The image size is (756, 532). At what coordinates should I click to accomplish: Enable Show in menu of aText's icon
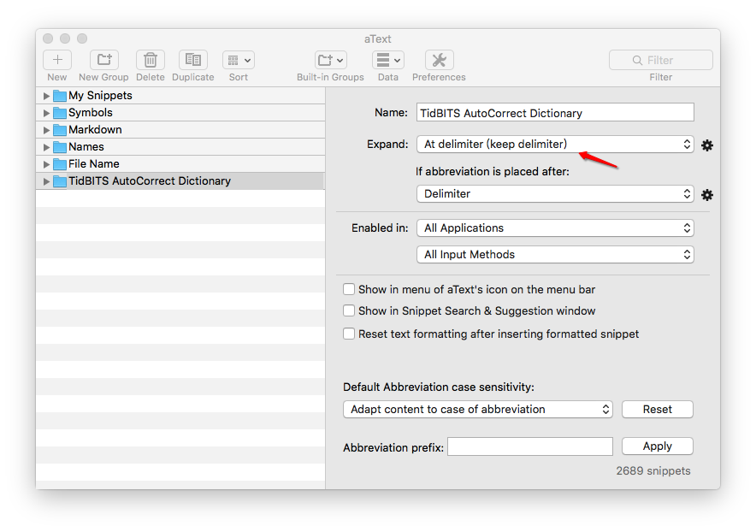click(349, 289)
